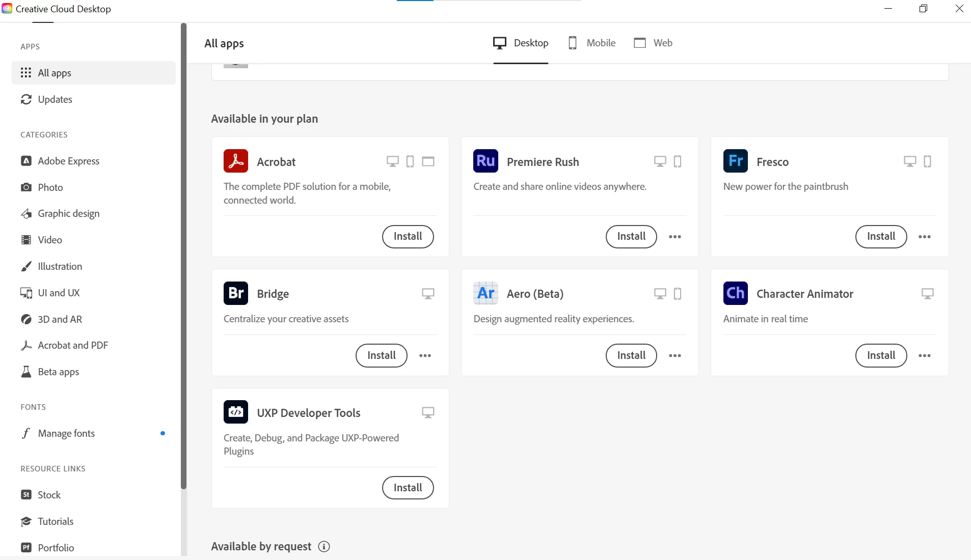This screenshot has width=971, height=560.
Task: Click the Premiere Rush Ru icon
Action: [486, 161]
